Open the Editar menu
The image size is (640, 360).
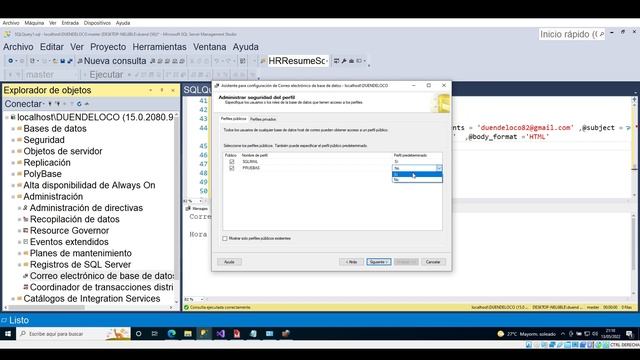click(x=52, y=47)
